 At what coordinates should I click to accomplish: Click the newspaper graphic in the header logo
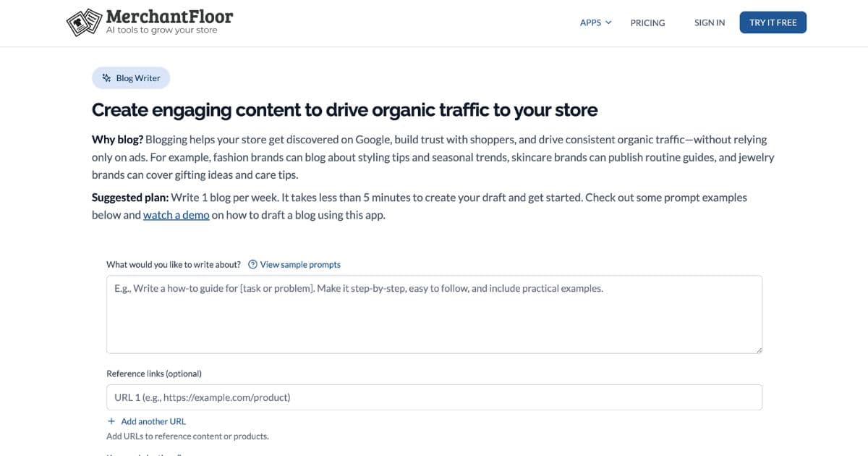(x=82, y=22)
